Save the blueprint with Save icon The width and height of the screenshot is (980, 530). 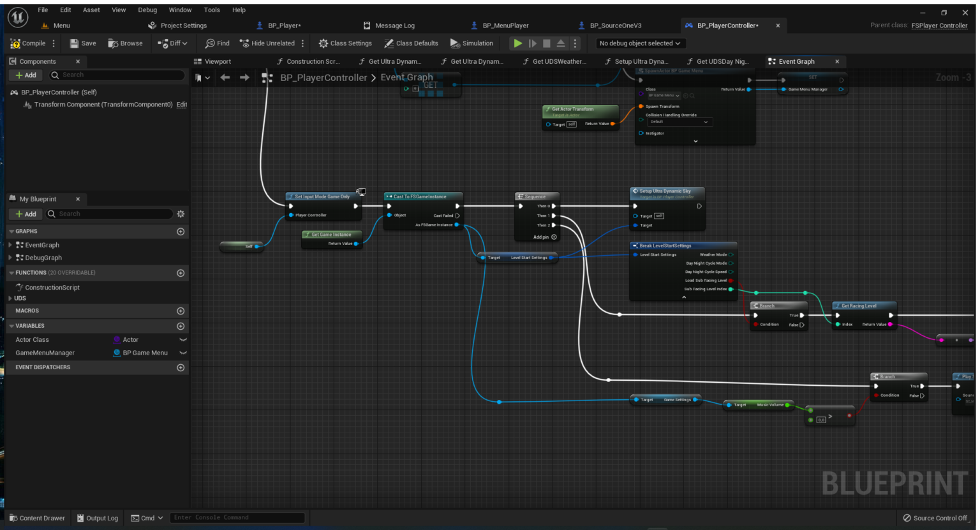(x=83, y=43)
